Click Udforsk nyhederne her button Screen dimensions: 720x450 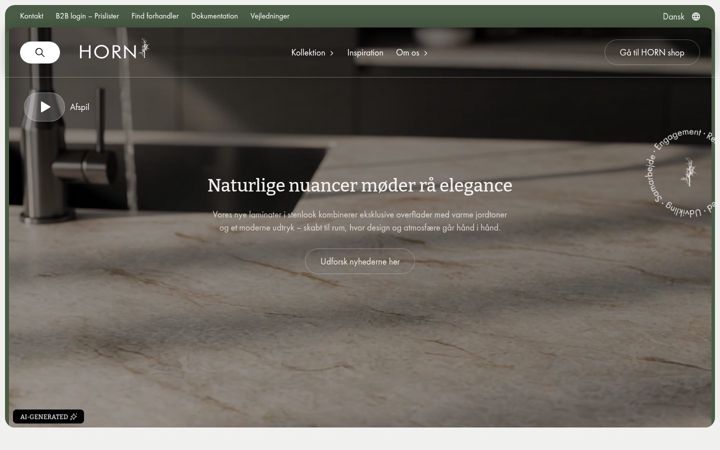[360, 261]
